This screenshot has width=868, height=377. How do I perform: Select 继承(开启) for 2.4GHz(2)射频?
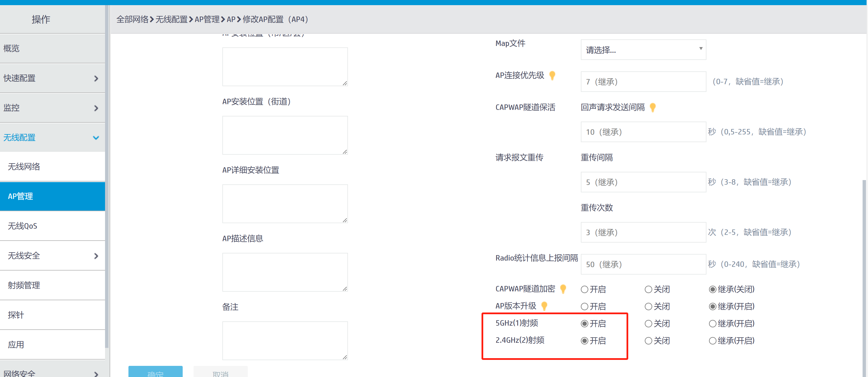pos(712,341)
